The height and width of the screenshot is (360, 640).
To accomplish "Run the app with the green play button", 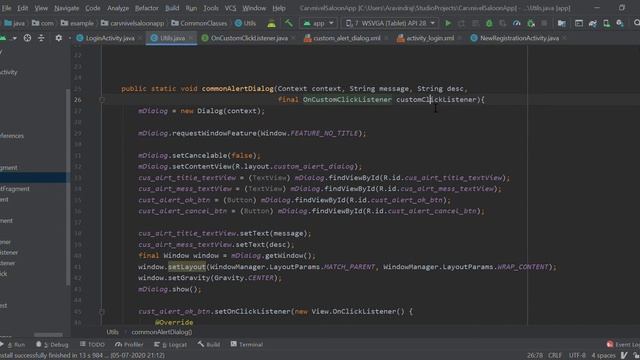I will click(x=448, y=23).
